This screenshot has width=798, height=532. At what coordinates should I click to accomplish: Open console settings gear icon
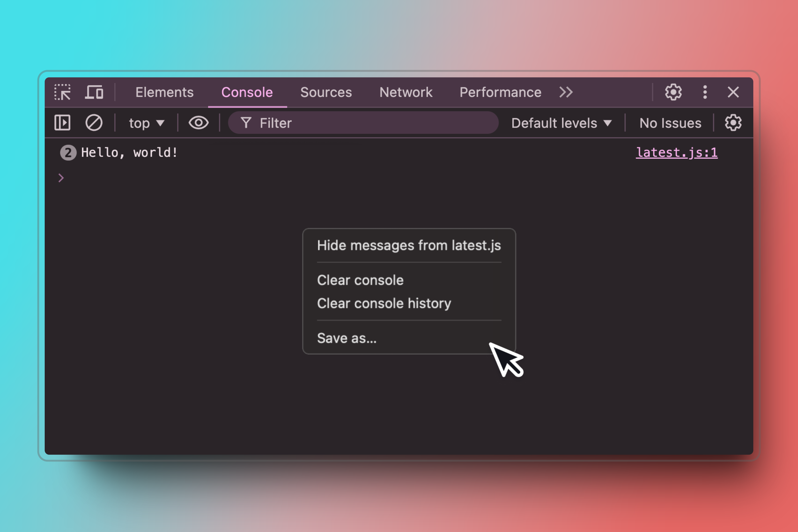[x=733, y=123]
